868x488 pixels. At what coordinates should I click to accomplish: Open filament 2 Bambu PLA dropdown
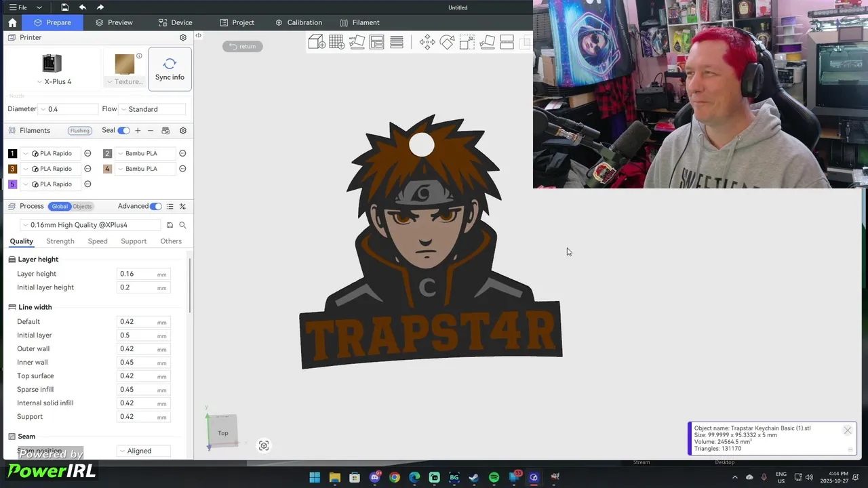[x=145, y=153]
